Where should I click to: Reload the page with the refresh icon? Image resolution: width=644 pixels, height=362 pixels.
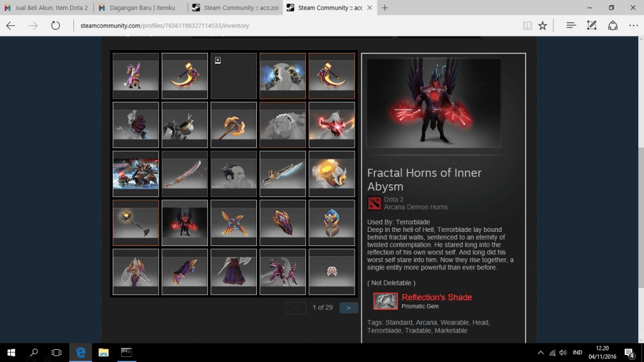(x=55, y=26)
